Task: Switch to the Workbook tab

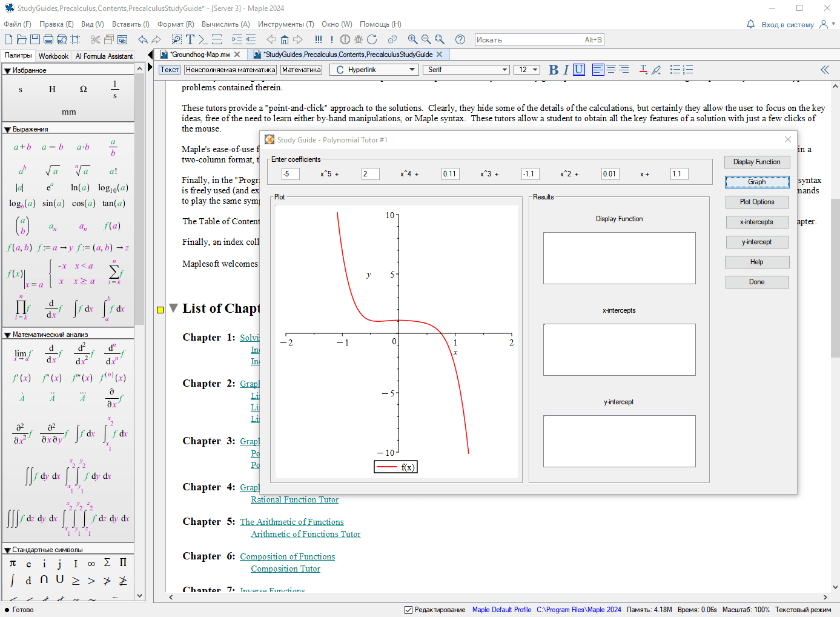Action: click(53, 56)
